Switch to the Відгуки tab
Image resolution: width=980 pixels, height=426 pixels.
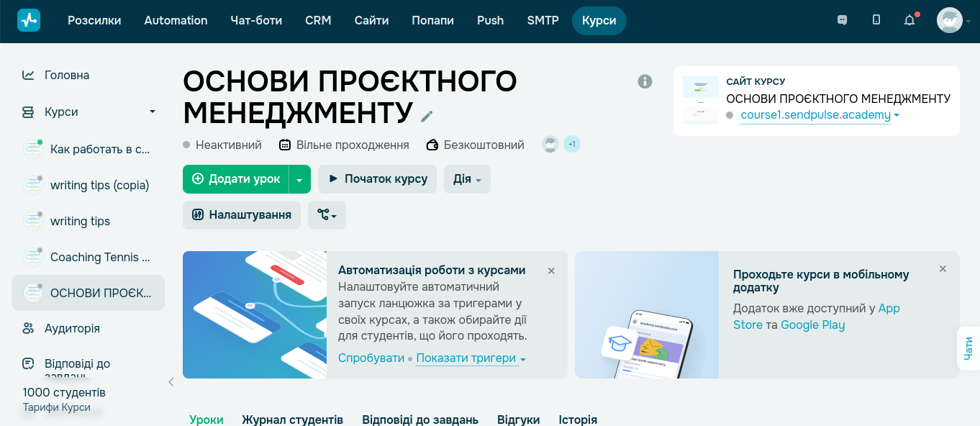point(518,420)
